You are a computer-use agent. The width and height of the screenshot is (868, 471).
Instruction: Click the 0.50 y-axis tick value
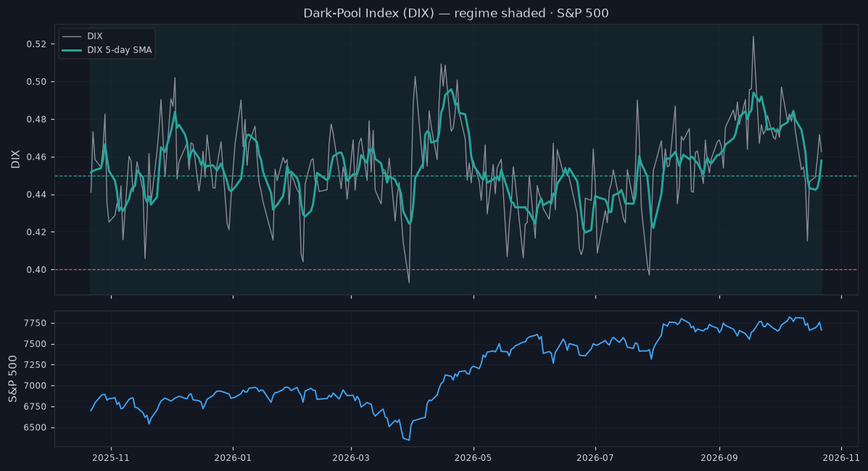click(x=36, y=82)
